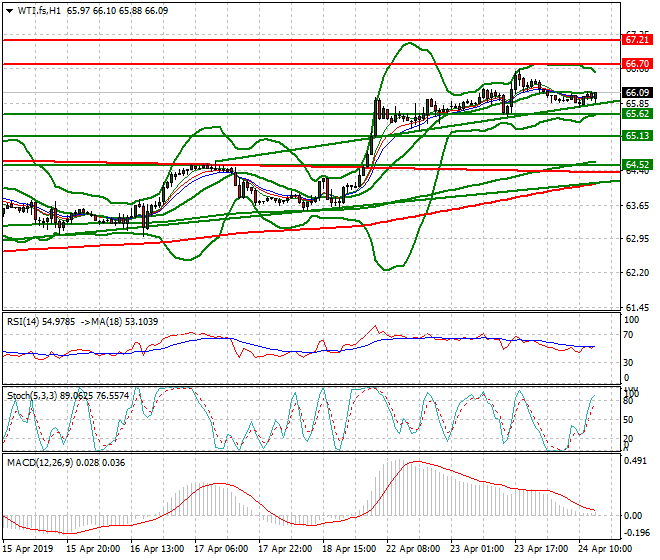660x560 pixels.
Task: Click the RSI scale value 30
Action: 628,363
